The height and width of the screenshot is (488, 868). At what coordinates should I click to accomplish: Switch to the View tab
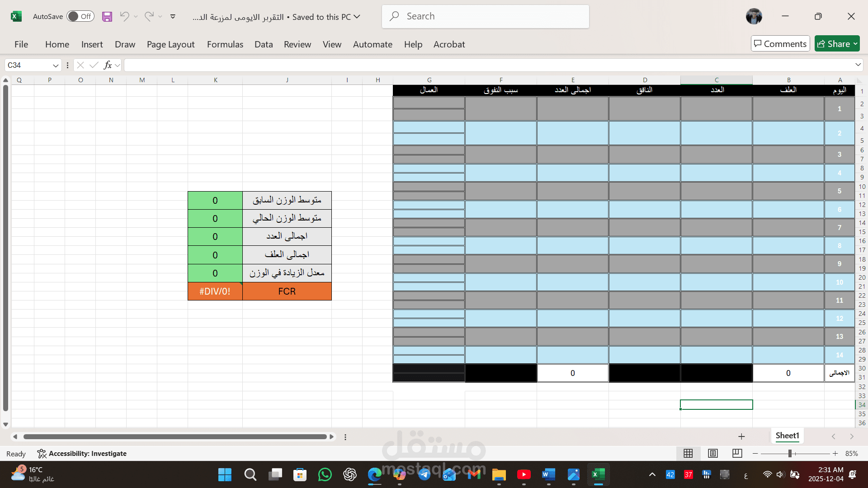point(332,44)
